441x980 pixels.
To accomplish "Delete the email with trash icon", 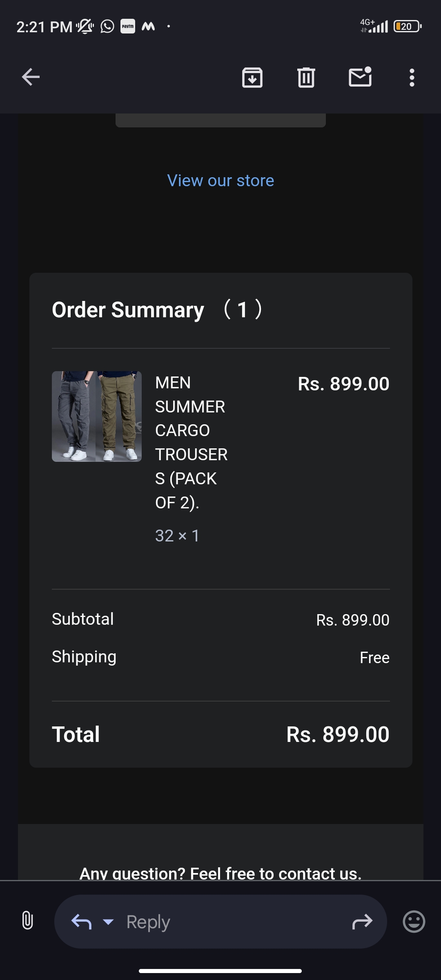I will (x=306, y=77).
